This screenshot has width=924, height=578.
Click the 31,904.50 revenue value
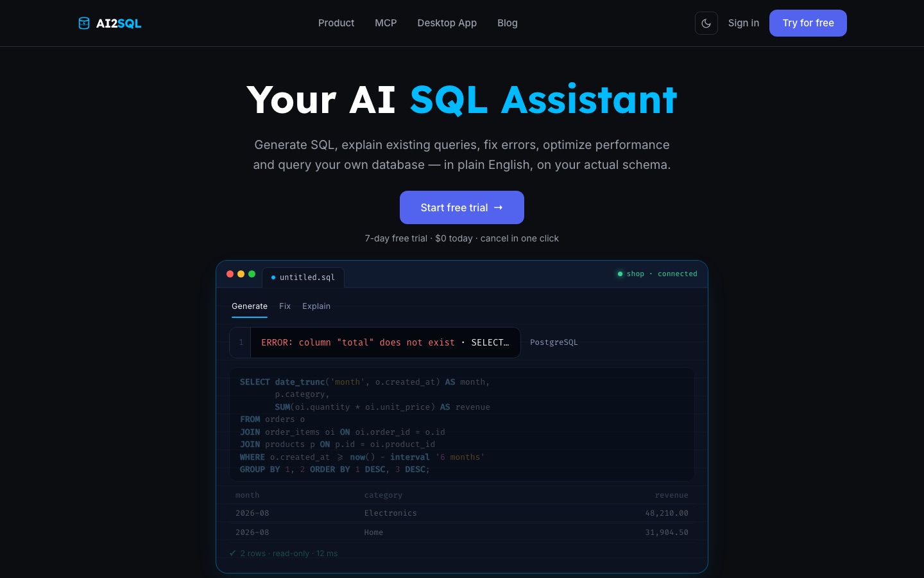(x=667, y=532)
